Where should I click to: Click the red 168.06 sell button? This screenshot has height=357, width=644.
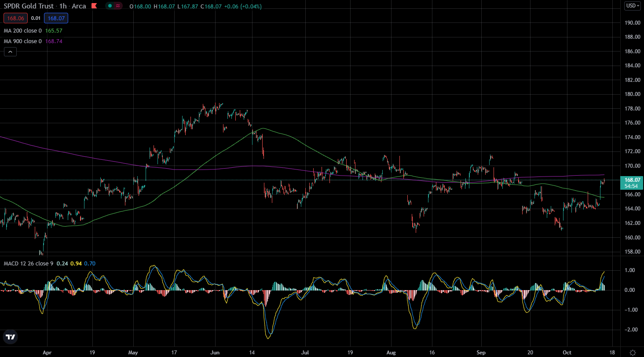point(16,18)
